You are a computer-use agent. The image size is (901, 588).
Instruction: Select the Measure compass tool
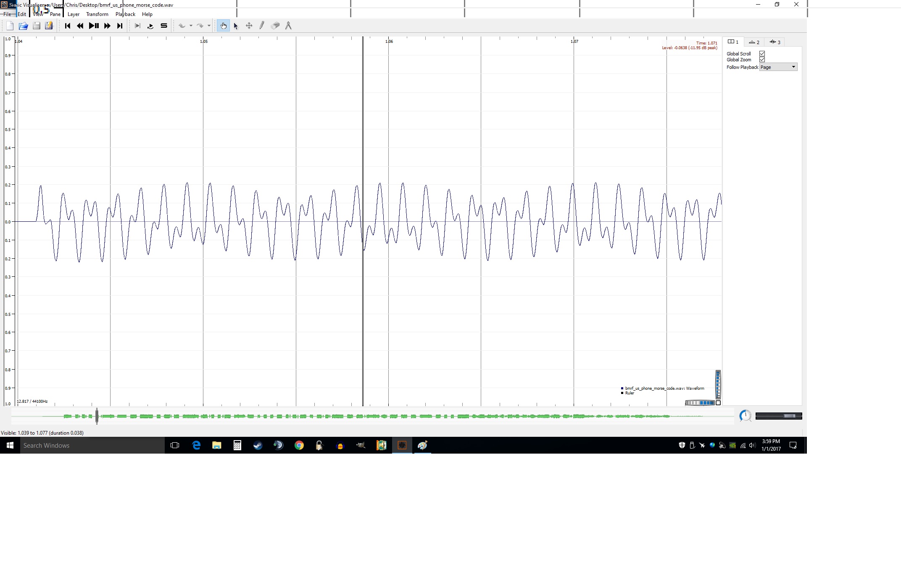pos(288,26)
